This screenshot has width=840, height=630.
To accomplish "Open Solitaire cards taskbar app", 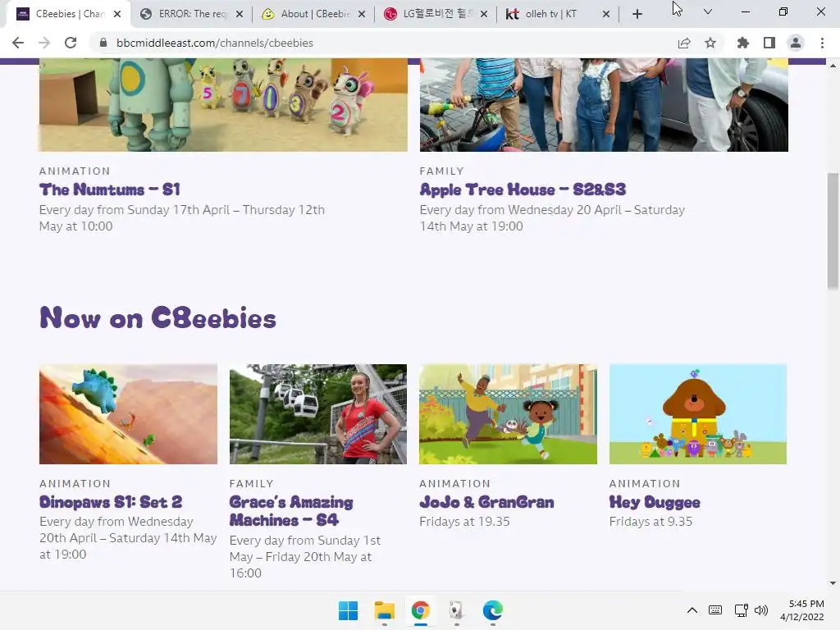I will coord(456,610).
